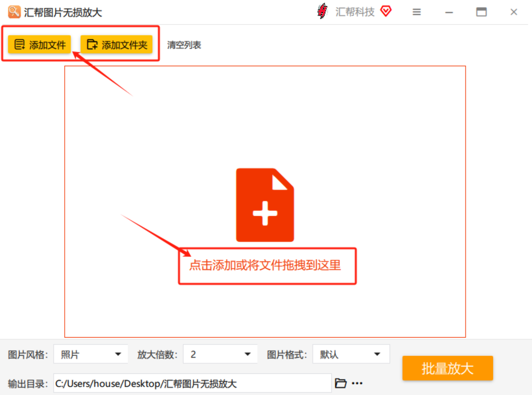Screen dimensions: 532x395
Task: Click the red diamond VIP icon
Action: tap(386, 11)
